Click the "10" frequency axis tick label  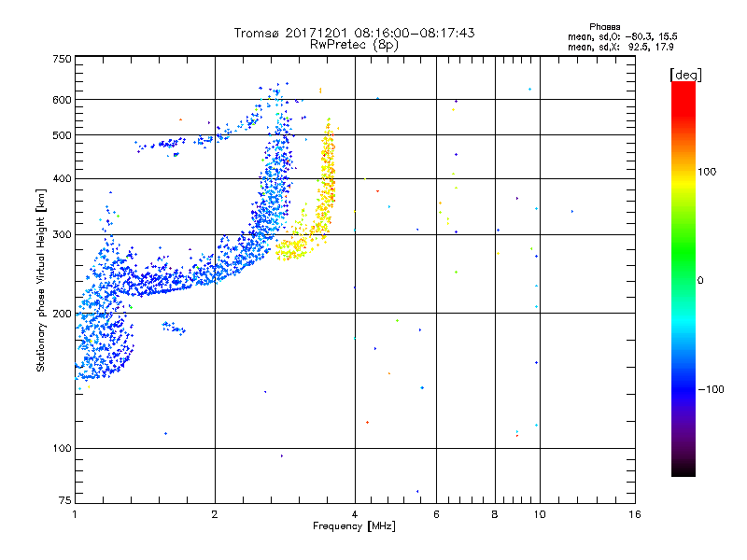540,514
